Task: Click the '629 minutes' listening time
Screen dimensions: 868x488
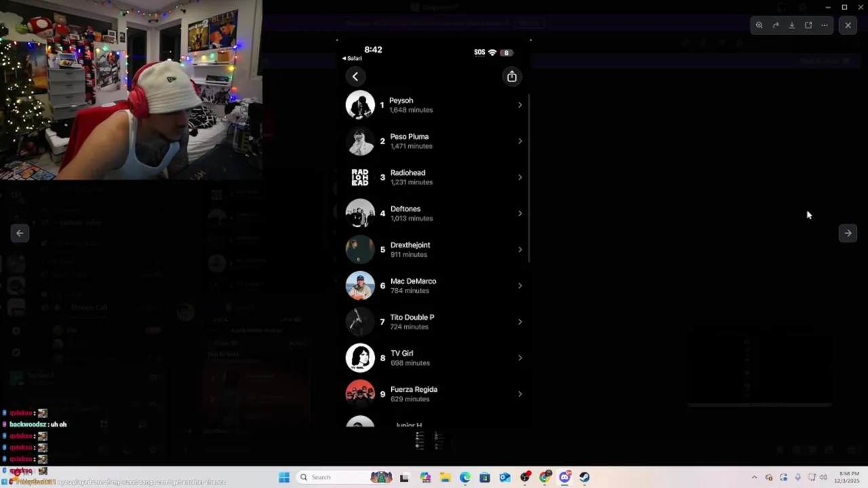Action: [410, 399]
